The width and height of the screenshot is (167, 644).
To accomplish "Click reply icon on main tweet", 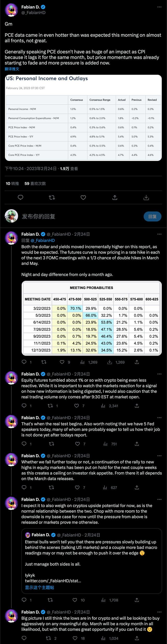I will tap(20, 197).
